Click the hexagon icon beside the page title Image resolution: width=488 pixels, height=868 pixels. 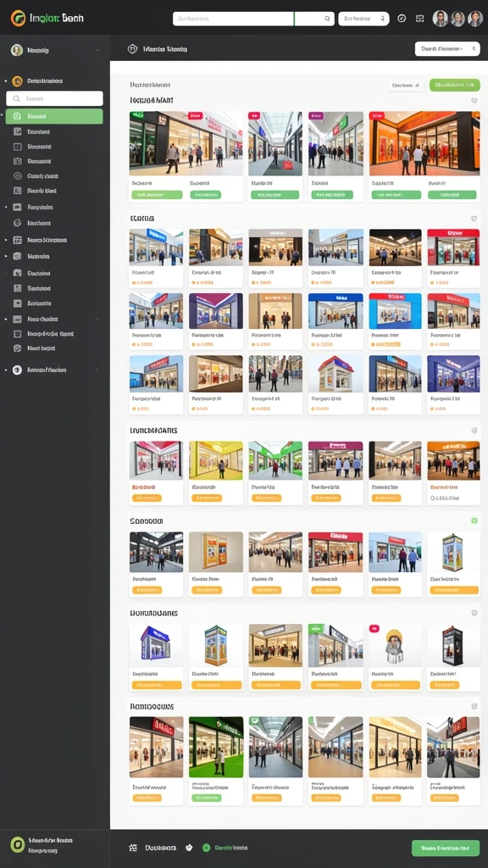click(132, 49)
